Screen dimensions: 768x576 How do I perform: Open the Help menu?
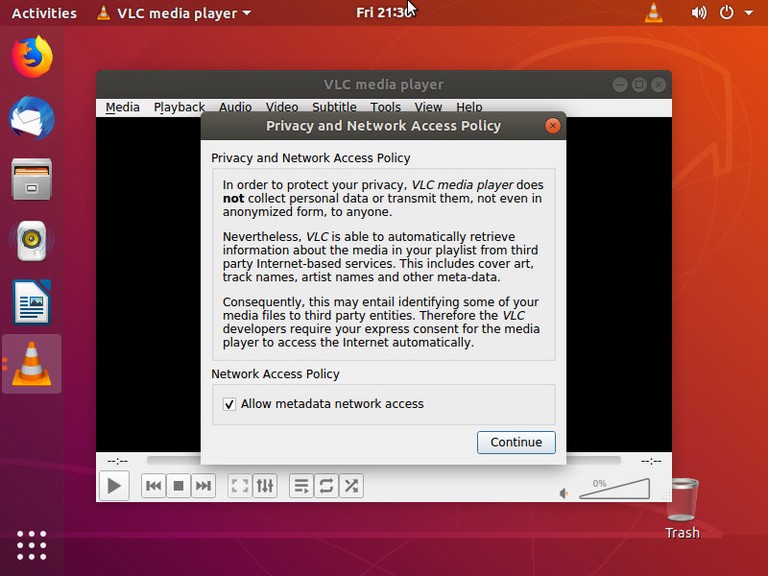click(x=469, y=107)
